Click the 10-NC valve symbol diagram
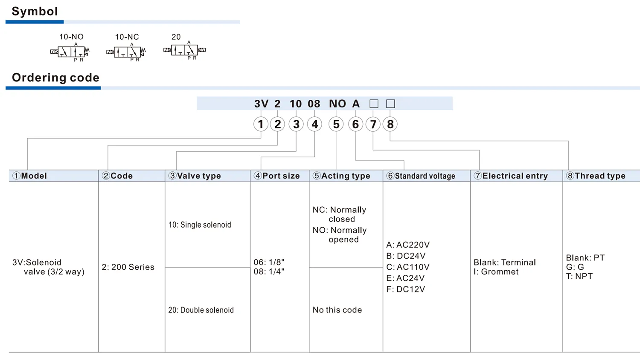Image resolution: width=640 pixels, height=364 pixels. [126, 52]
